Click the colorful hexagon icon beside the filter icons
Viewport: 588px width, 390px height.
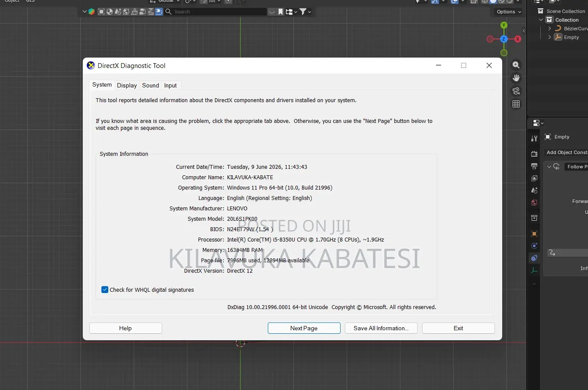point(91,12)
